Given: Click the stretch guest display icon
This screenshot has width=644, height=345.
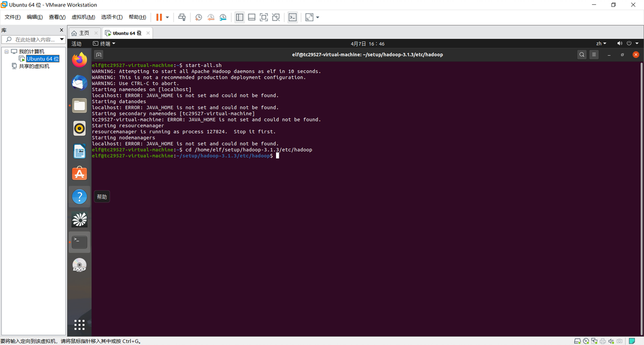Looking at the screenshot, I should point(309,17).
